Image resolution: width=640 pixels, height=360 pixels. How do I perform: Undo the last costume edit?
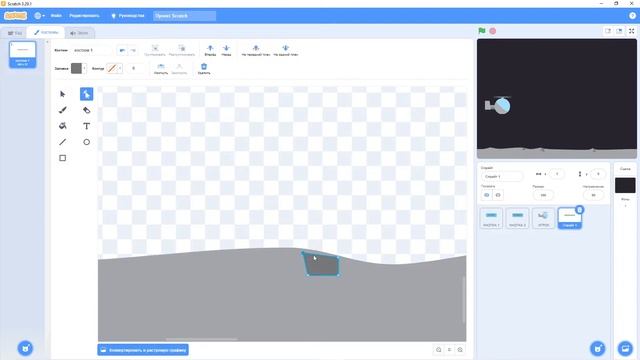pyautogui.click(x=122, y=50)
